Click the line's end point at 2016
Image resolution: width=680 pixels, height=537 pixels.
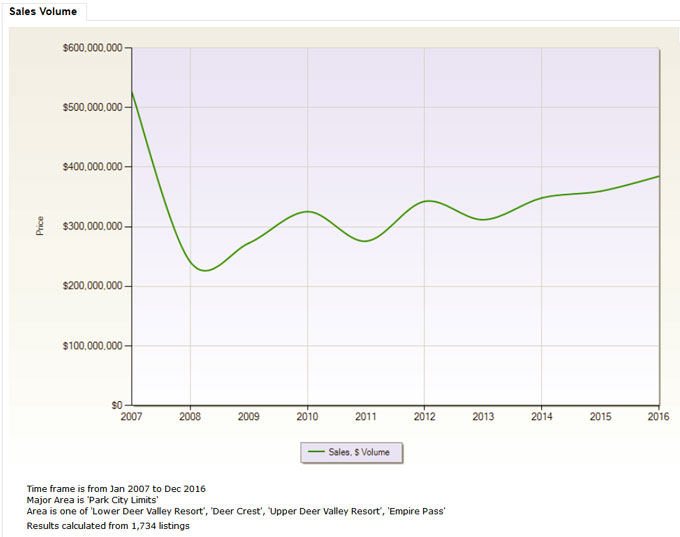(659, 176)
